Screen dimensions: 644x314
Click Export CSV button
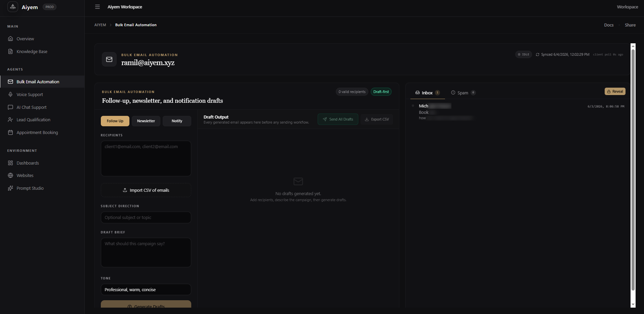pyautogui.click(x=377, y=119)
